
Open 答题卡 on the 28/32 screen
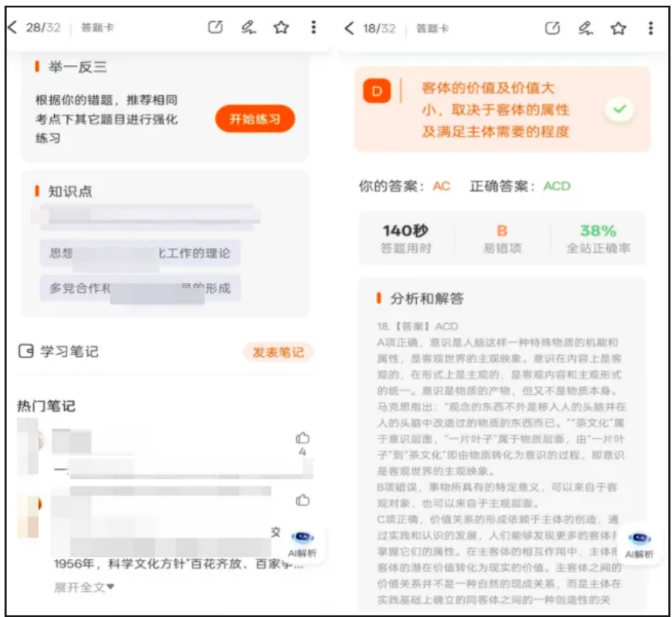pyautogui.click(x=97, y=28)
